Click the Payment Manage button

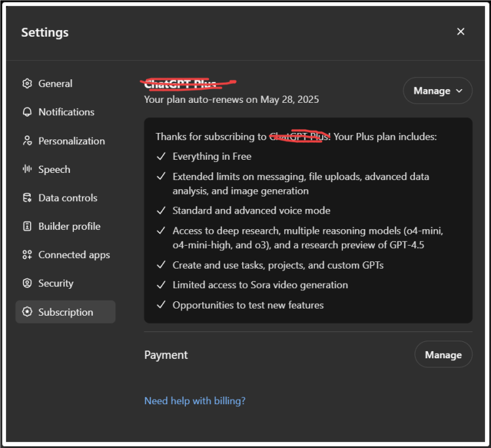point(443,354)
